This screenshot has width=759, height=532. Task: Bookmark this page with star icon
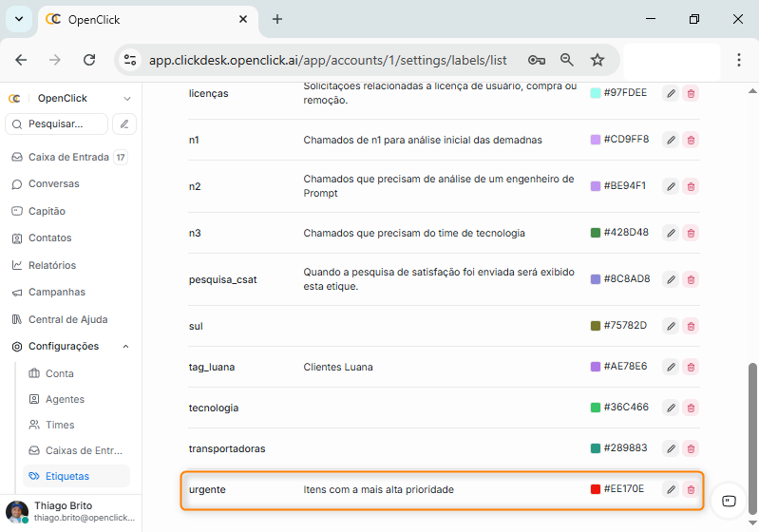pos(598,60)
